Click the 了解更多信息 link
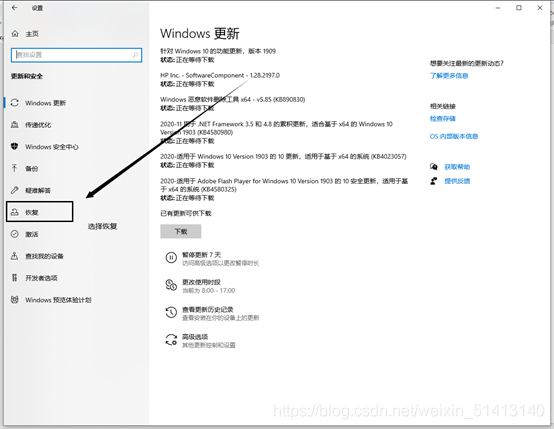The image size is (554, 429). tap(449, 76)
